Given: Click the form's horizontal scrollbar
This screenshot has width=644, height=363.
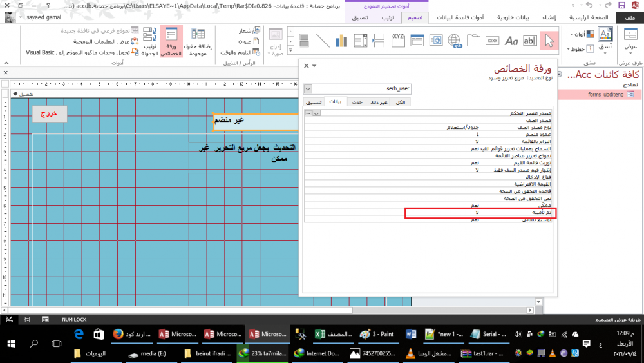Looking at the screenshot, I should coord(180,310).
